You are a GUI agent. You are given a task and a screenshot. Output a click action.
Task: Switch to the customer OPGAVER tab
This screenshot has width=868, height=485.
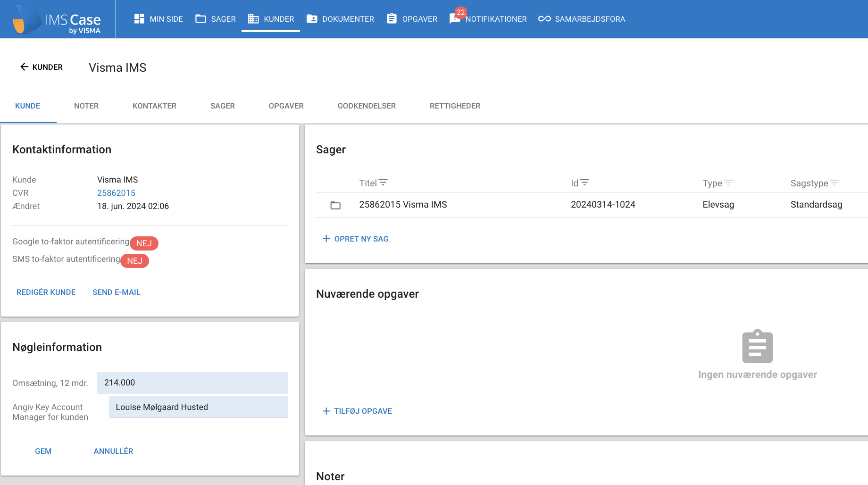(286, 106)
